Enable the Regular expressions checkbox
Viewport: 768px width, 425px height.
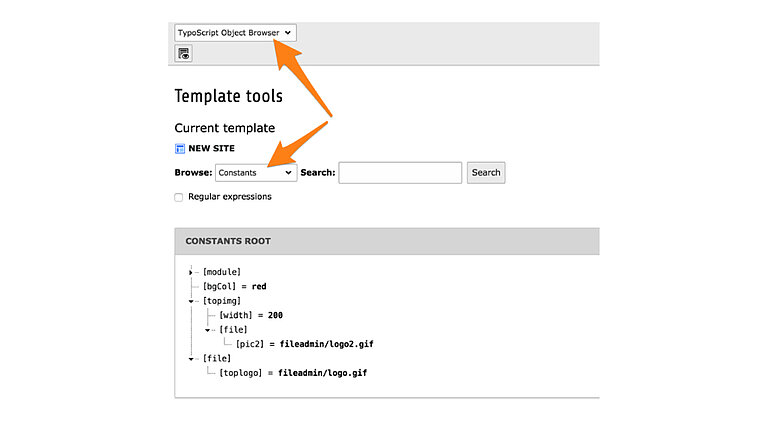[179, 197]
